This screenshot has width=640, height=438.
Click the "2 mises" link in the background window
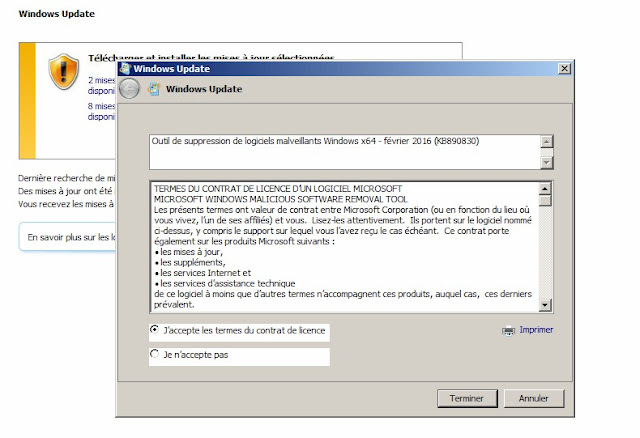101,80
